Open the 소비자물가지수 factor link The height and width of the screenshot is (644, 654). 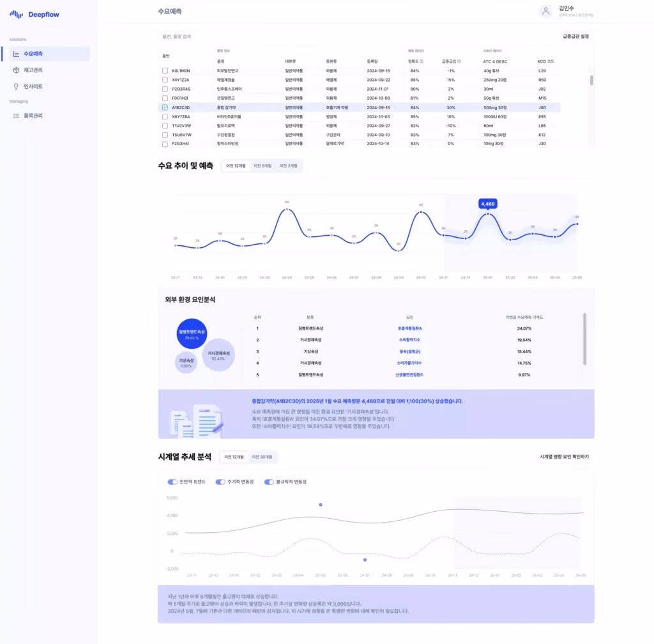[409, 364]
